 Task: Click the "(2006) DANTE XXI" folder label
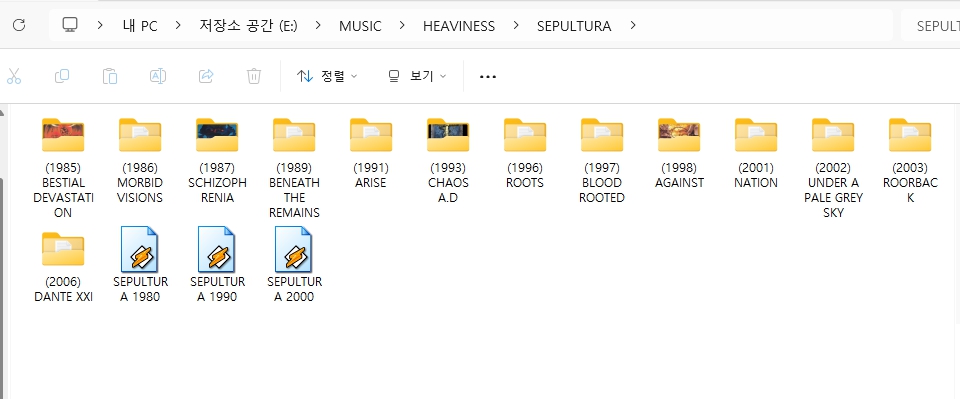pos(63,289)
